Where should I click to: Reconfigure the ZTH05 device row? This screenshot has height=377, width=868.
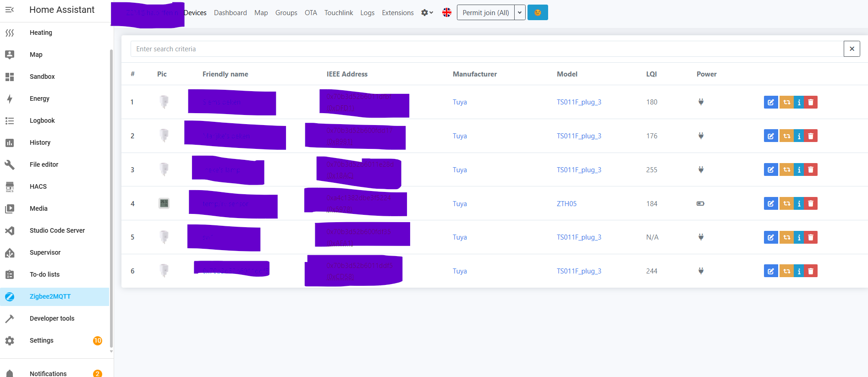pos(786,204)
